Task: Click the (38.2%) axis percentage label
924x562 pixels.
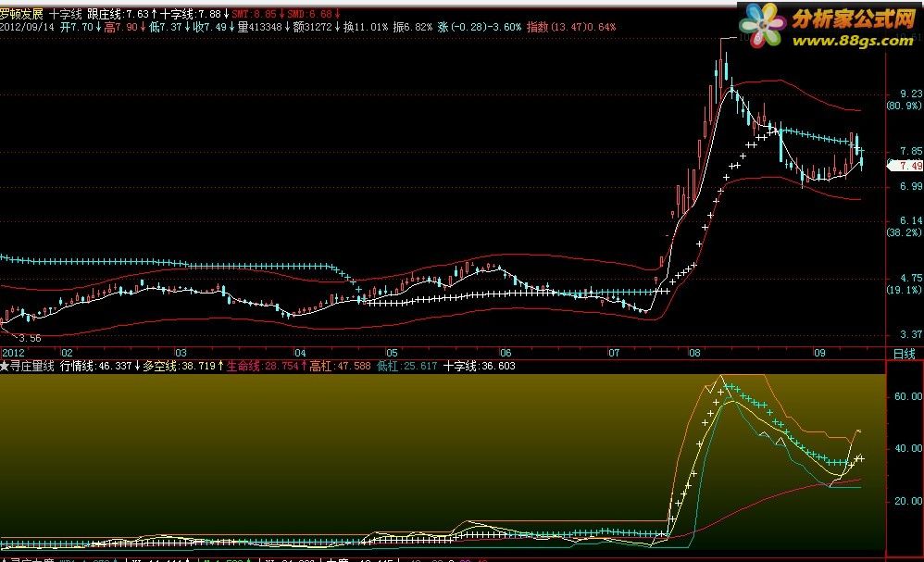Action: tap(904, 232)
